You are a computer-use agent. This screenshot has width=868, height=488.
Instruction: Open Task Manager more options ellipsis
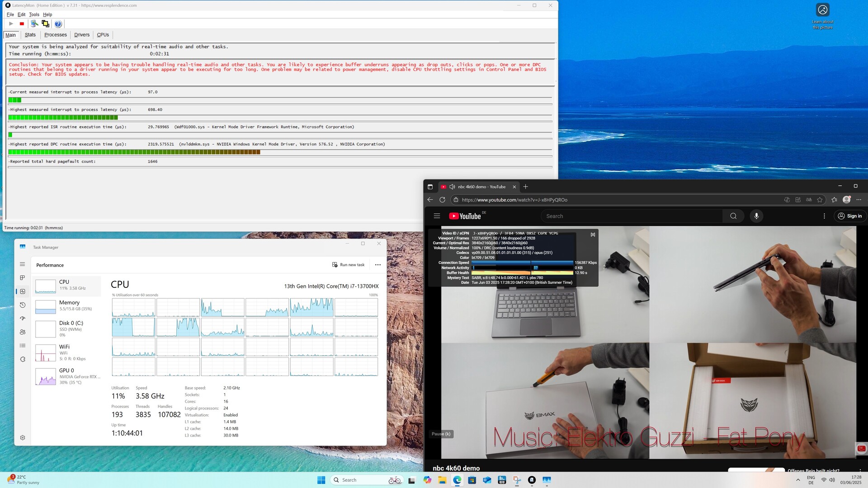pyautogui.click(x=378, y=265)
